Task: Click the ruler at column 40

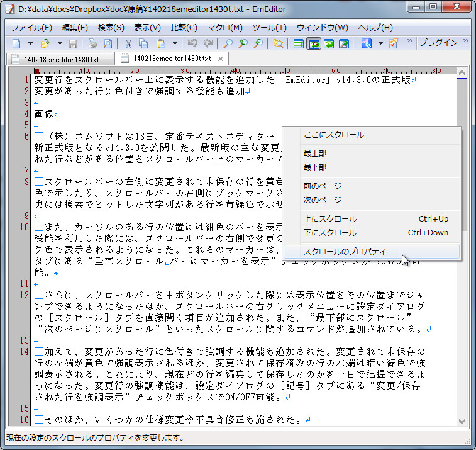Action: pos(236,70)
